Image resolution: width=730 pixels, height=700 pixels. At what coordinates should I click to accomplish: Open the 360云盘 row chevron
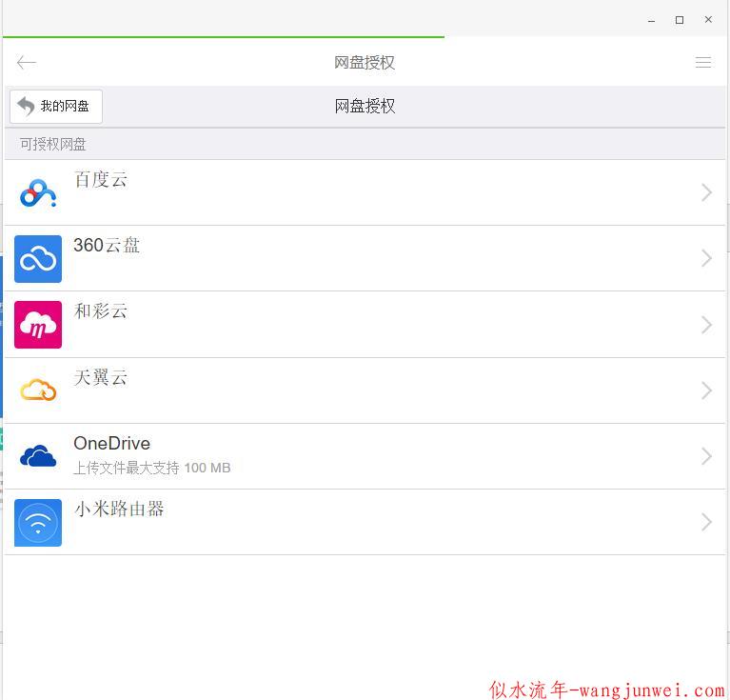coord(706,258)
